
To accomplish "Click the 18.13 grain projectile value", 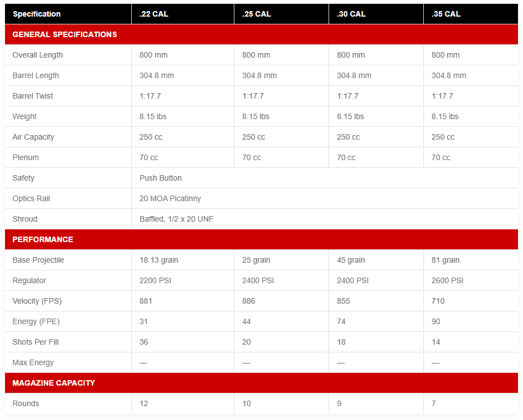I will pos(159,260).
